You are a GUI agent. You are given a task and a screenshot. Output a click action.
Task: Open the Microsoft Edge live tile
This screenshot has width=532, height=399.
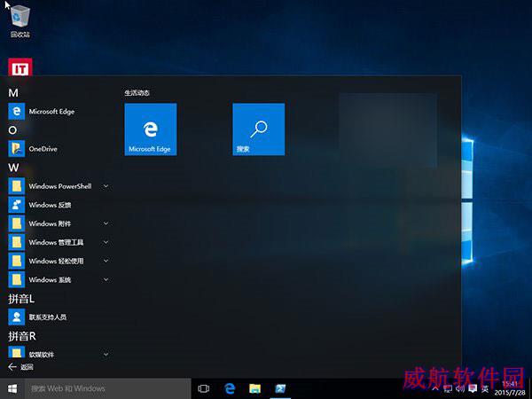pos(151,129)
